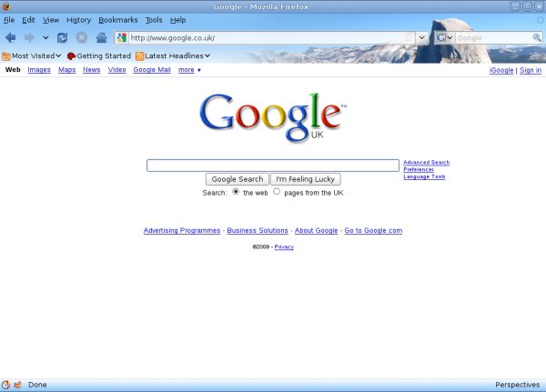
Task: Bookmark this page with the star icon
Action: click(409, 37)
